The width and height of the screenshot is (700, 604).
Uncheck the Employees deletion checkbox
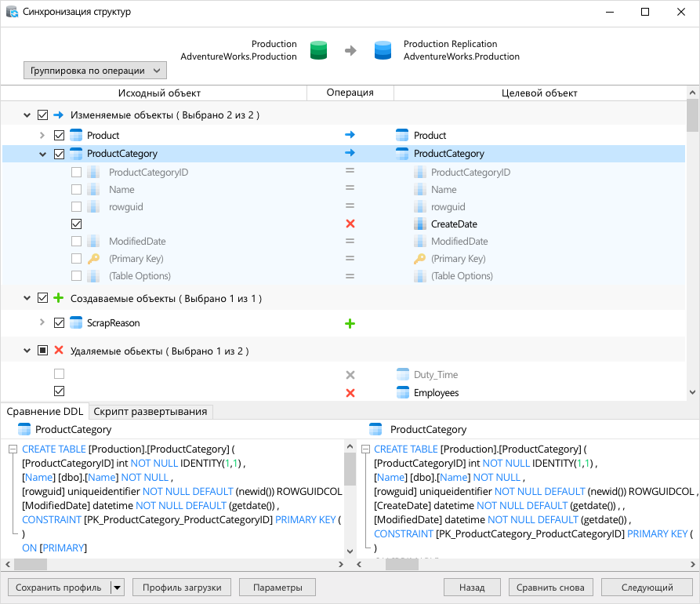pyautogui.click(x=59, y=391)
